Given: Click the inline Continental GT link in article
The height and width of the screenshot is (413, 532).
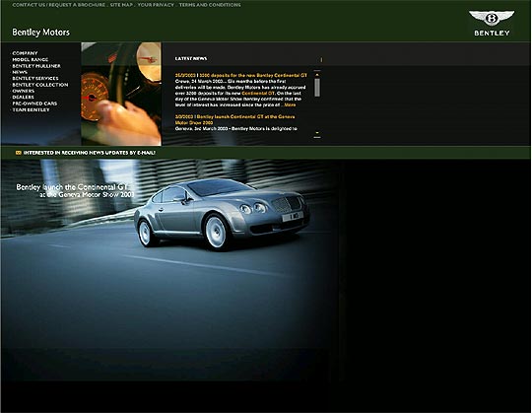Looking at the screenshot, I should click(x=258, y=93).
